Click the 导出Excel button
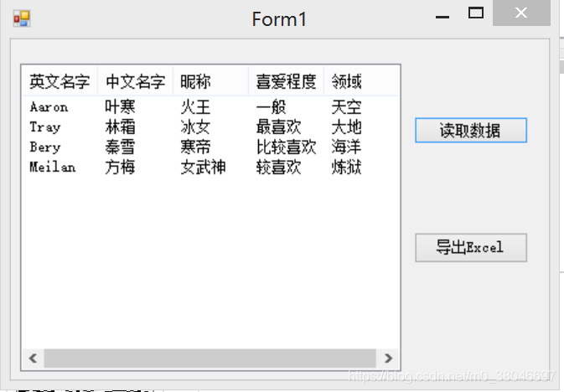Viewport: 564px width, 392px height. pyautogui.click(x=471, y=247)
